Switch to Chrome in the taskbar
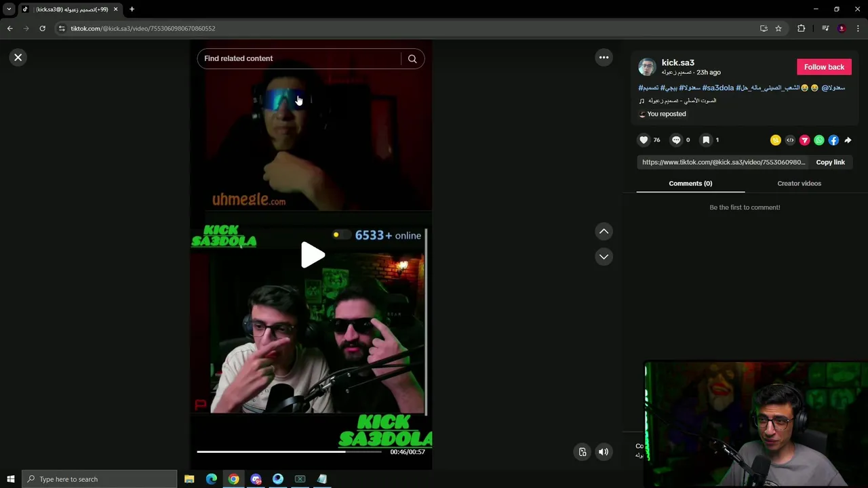Screen dimensions: 868x488 tap(233, 479)
